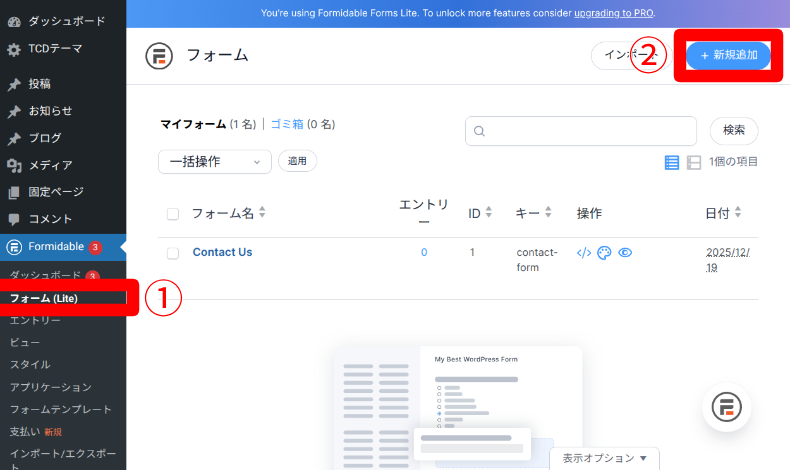Viewport: 790px width, 470px height.
Task: Sort the table by フォーム名
Action: click(228, 213)
